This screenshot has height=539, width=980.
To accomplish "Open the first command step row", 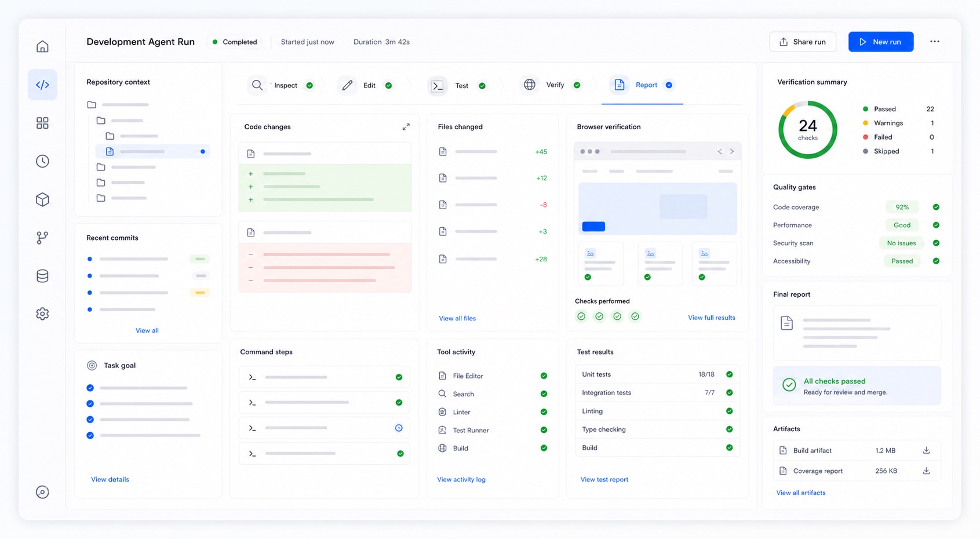I will click(325, 377).
